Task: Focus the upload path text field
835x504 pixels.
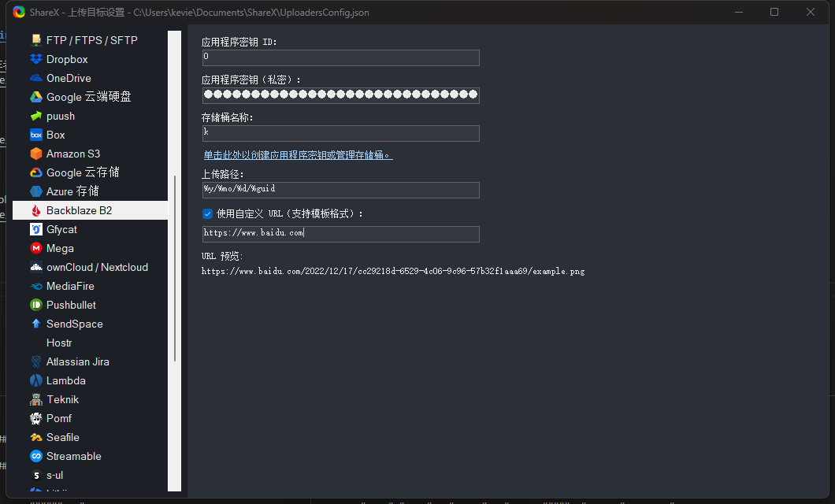Action: tap(340, 190)
